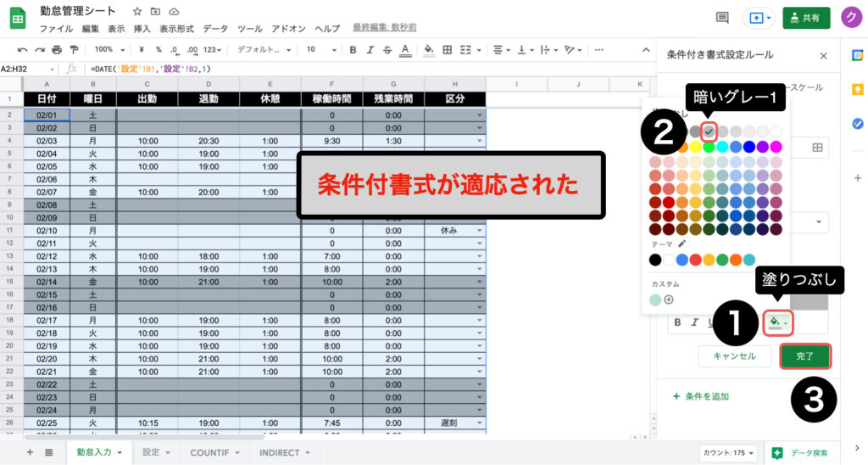Screen dimensions: 868x465
Task: Open Google Tasks side panel icon
Action: (x=858, y=124)
